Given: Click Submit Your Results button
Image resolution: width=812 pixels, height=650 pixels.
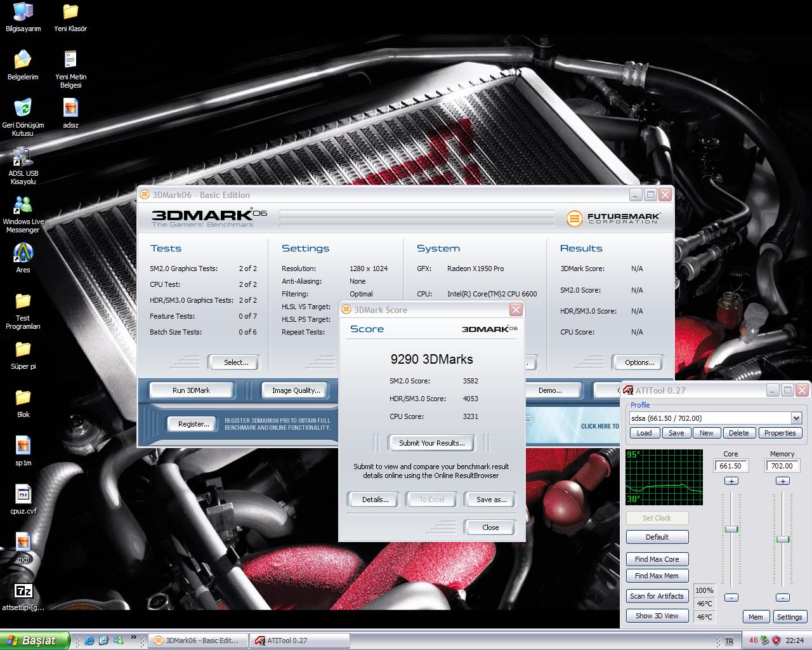Looking at the screenshot, I should (x=431, y=443).
